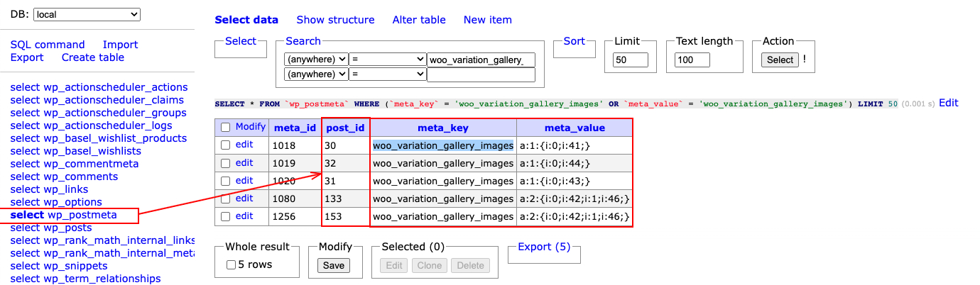
Task: Click the Save button under Modify
Action: click(333, 266)
